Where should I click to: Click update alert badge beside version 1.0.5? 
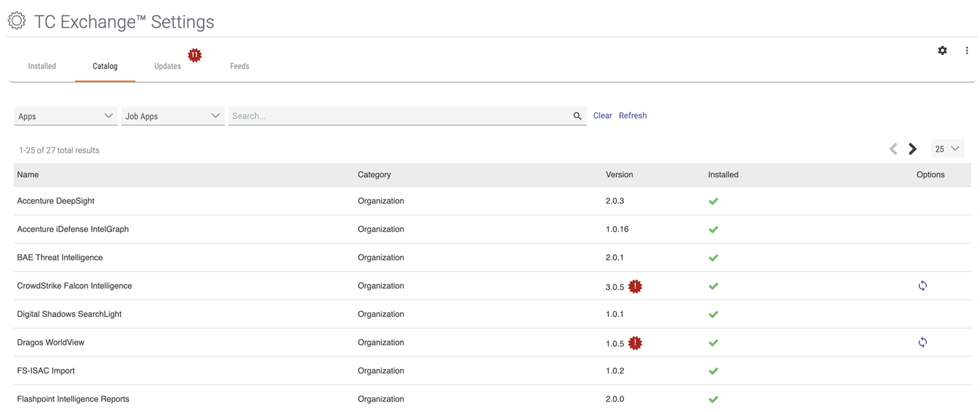pyautogui.click(x=635, y=343)
